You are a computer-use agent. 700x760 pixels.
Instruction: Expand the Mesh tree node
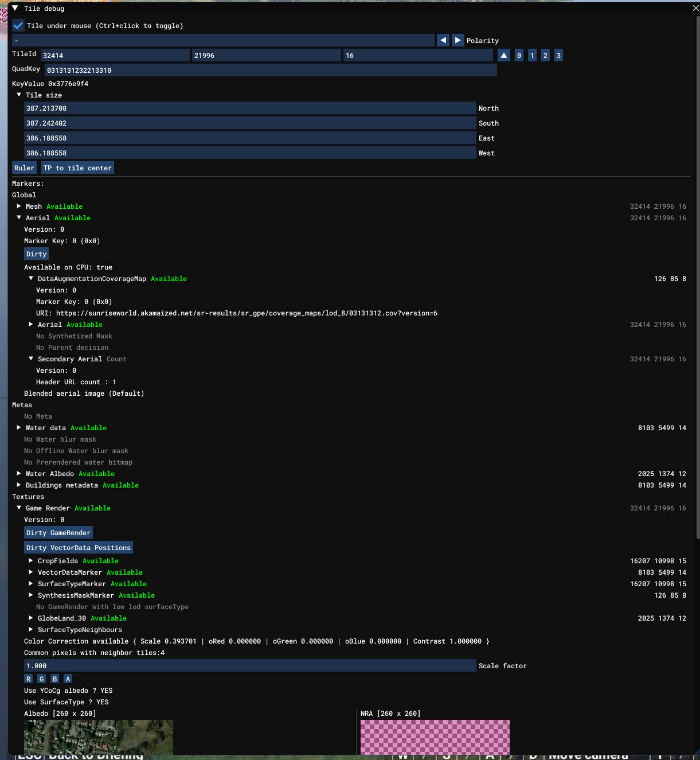pos(19,206)
